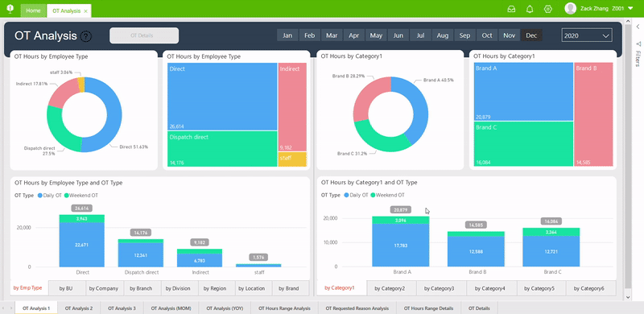The height and width of the screenshot is (314, 644).
Task: Toggle the Jun month filter
Action: pos(398,35)
